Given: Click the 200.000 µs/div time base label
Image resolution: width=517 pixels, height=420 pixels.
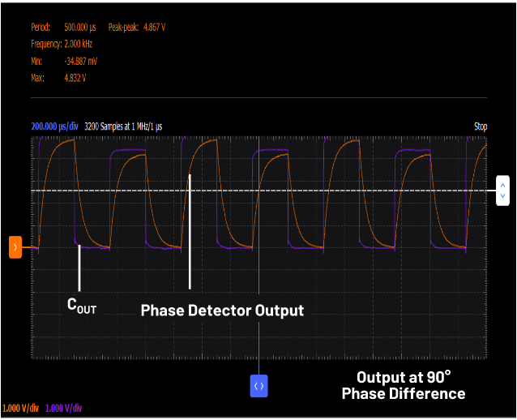Looking at the screenshot, I should click(x=54, y=126).
